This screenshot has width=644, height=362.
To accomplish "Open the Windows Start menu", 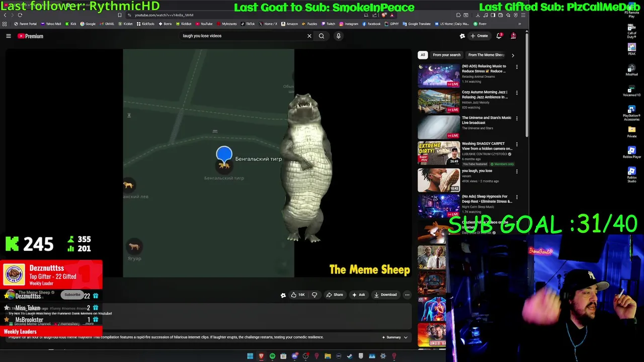I will 250,356.
